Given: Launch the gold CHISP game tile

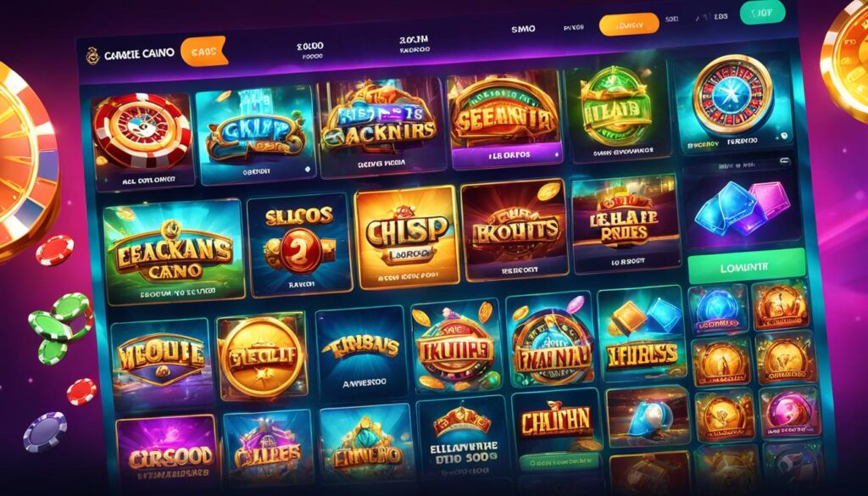Looking at the screenshot, I should click(x=407, y=237).
